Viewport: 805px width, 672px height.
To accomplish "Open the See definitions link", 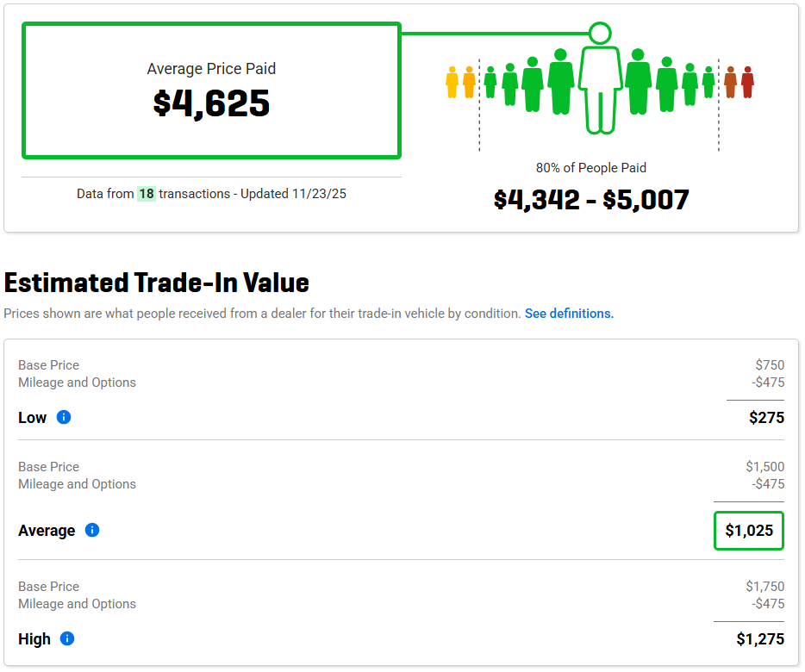I will click(x=569, y=314).
